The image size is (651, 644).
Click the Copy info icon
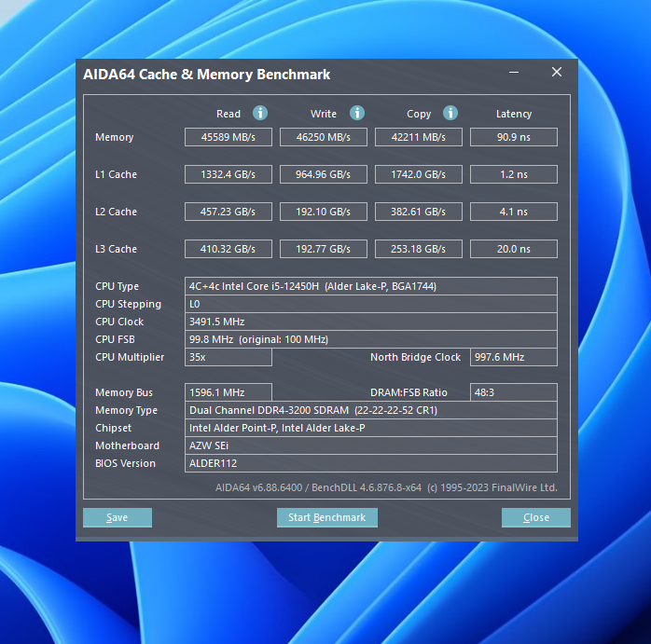[x=450, y=113]
